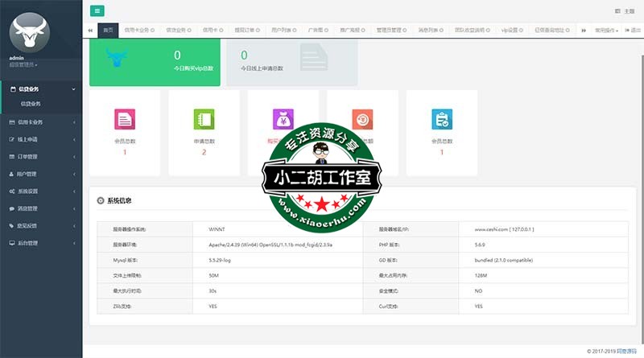
Task: Open the 信贷业务 submenu item
Action: click(x=31, y=104)
